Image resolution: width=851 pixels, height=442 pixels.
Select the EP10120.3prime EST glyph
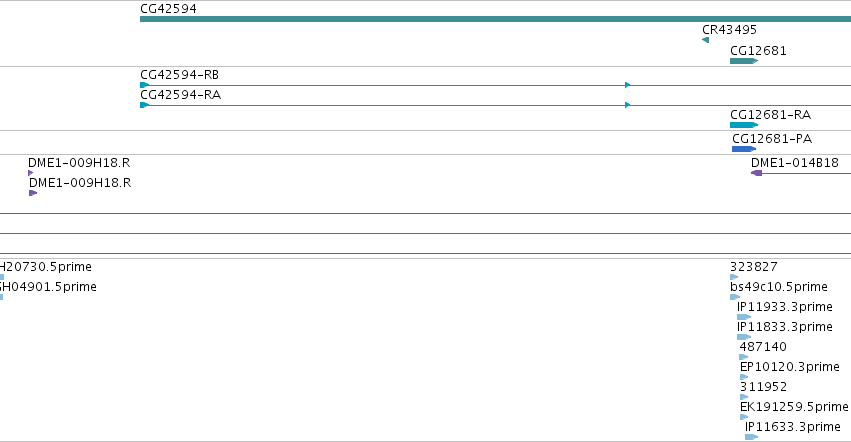pyautogui.click(x=744, y=377)
